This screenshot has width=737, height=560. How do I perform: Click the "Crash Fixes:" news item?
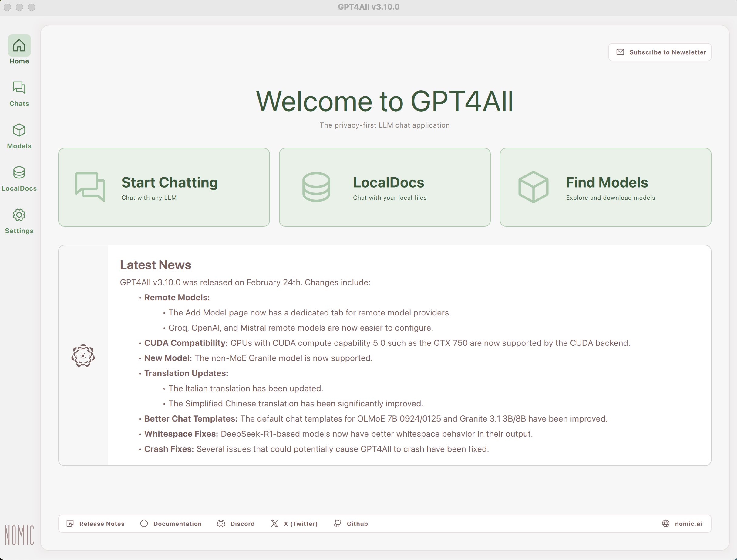(317, 449)
